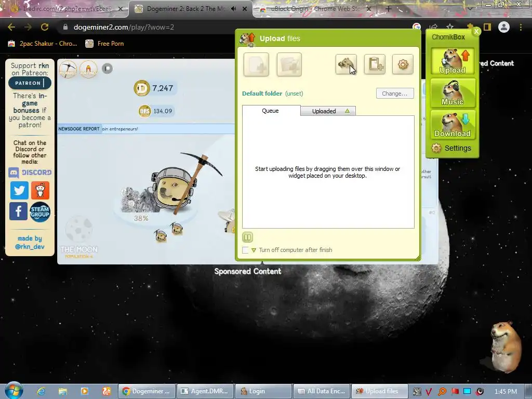Image resolution: width=532 pixels, height=399 pixels.
Task: Open Music in ChomikBox panel
Action: pyautogui.click(x=453, y=93)
